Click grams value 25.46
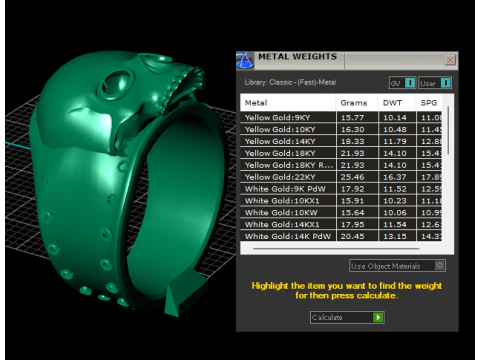The height and width of the screenshot is (360, 480). [352, 177]
